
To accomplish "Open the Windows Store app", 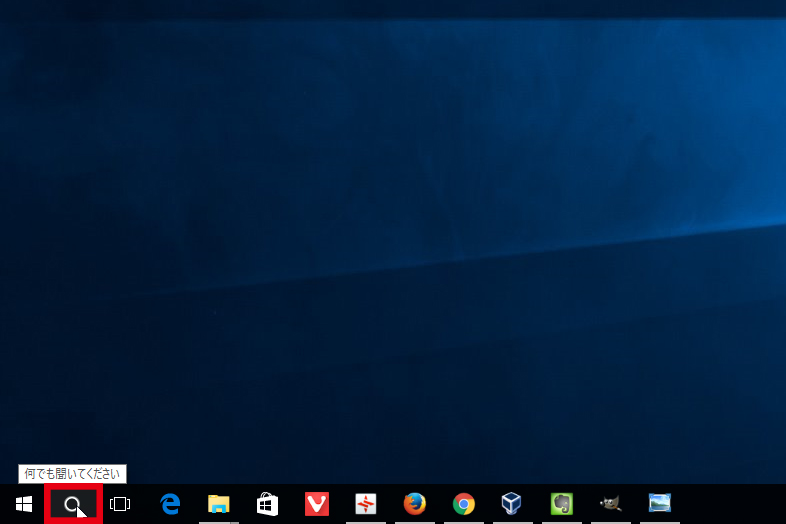I will click(267, 504).
